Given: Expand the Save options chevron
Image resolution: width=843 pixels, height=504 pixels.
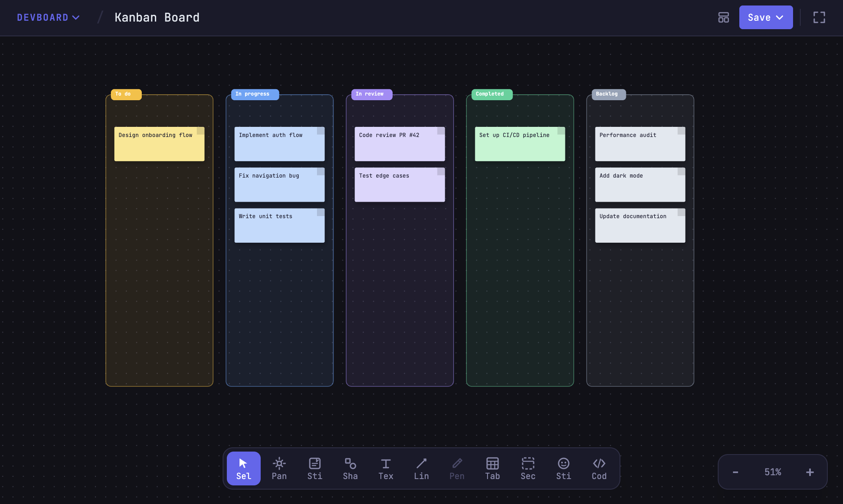Looking at the screenshot, I should coord(780,17).
